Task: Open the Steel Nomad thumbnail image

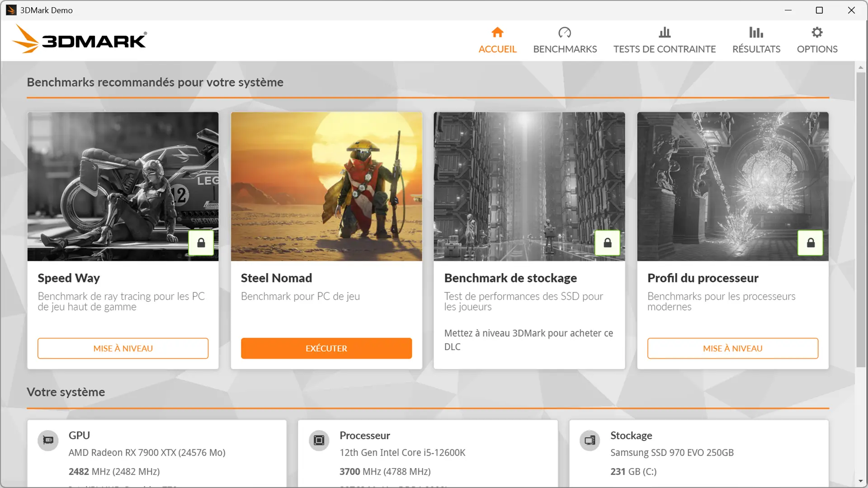Action: (326, 187)
